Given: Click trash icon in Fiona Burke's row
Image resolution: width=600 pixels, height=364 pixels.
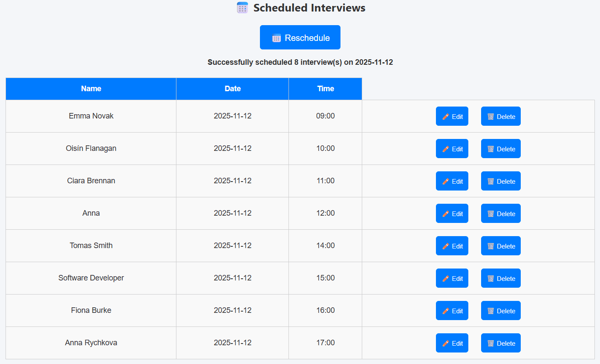Looking at the screenshot, I should pyautogui.click(x=490, y=311).
